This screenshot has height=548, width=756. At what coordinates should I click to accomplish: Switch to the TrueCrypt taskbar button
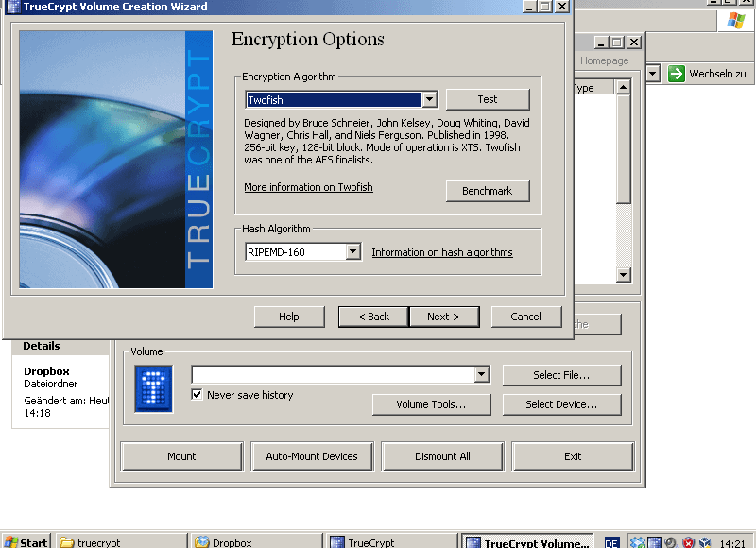click(x=392, y=542)
